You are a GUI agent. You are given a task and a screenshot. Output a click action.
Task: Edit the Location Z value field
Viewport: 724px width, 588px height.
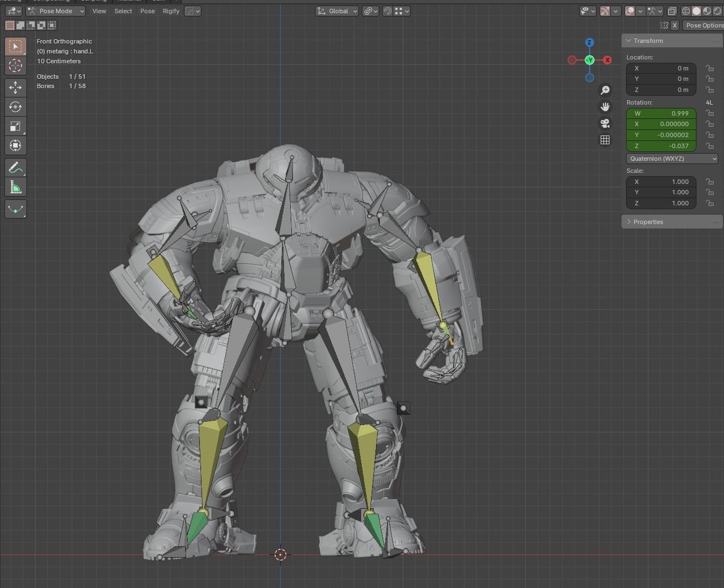[661, 90]
